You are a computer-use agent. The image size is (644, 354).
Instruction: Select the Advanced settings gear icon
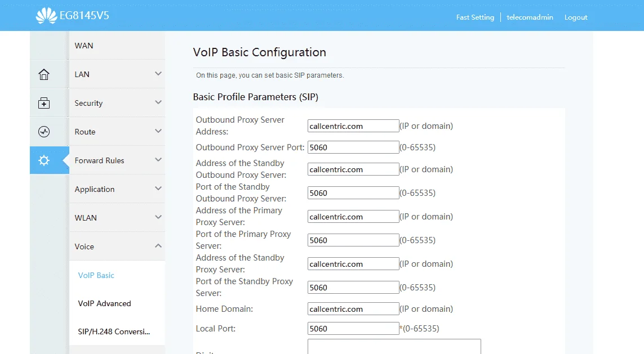44,160
